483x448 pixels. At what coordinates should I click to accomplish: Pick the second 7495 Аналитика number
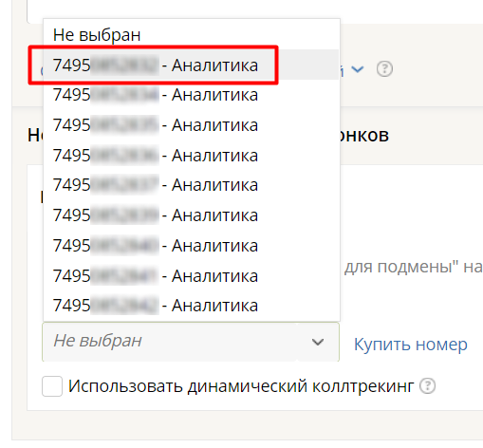tap(192, 95)
